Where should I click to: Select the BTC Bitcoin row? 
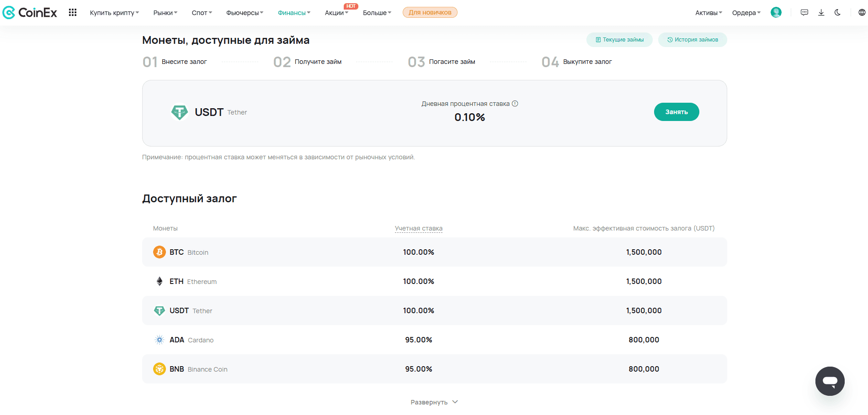(434, 252)
